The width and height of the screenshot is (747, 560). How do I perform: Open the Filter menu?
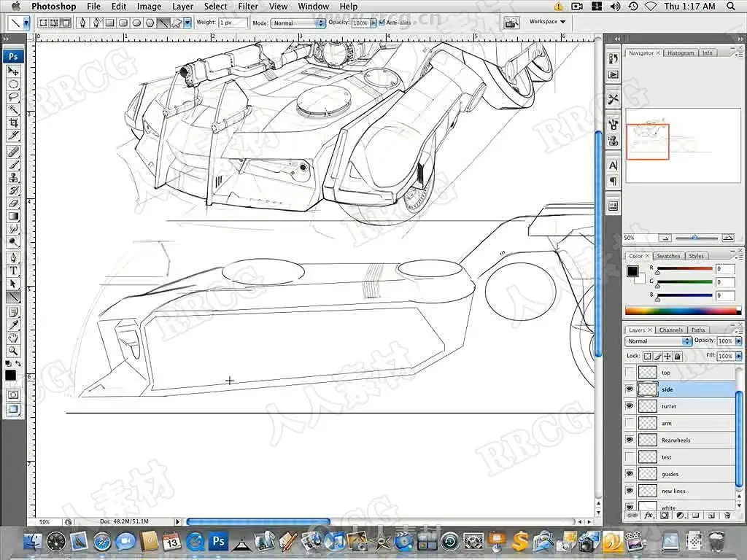pyautogui.click(x=248, y=7)
